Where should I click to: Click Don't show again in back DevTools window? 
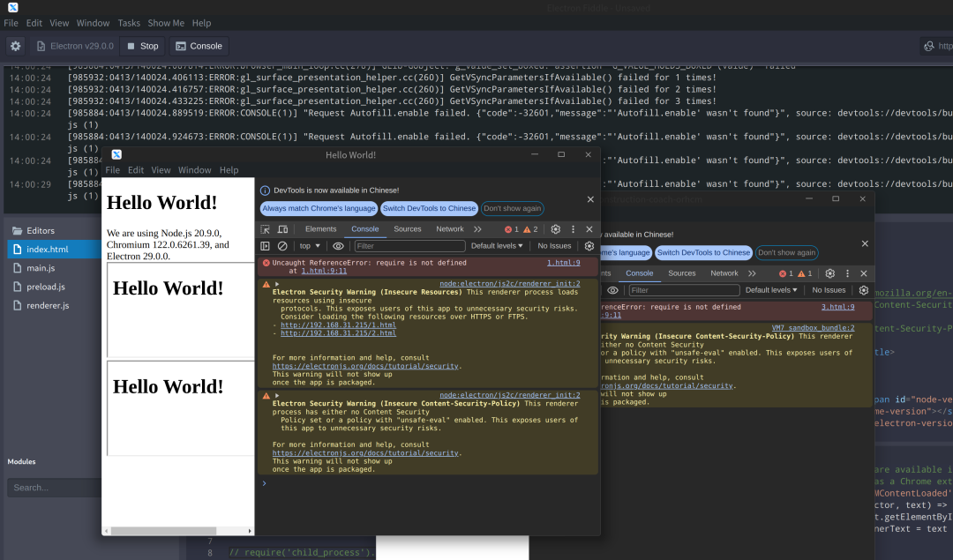tap(787, 253)
